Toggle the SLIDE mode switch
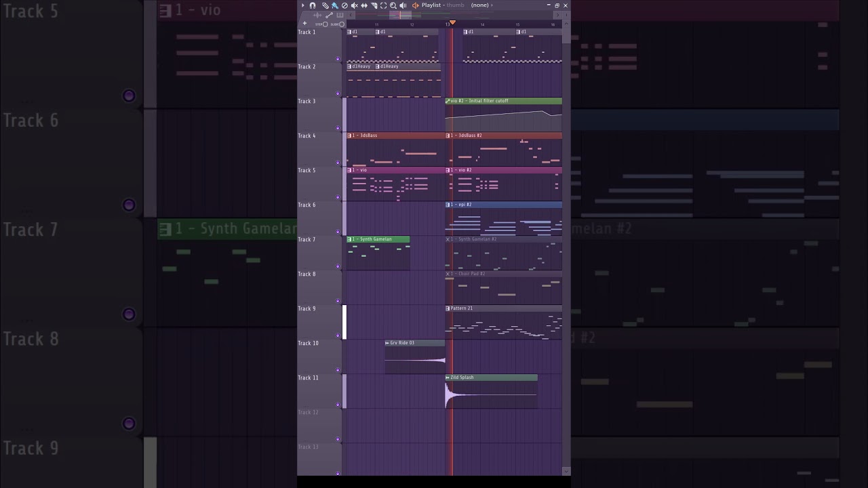 tap(342, 24)
